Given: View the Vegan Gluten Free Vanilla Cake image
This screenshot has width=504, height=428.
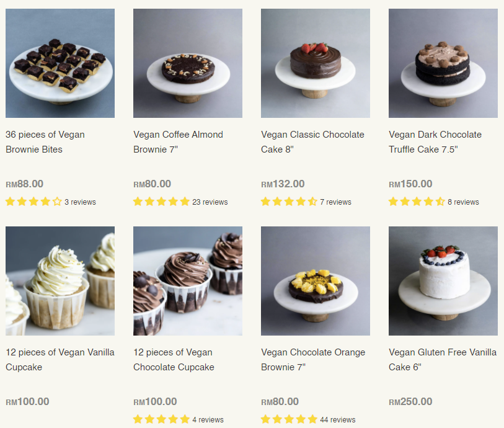Looking at the screenshot, I should point(443,281).
